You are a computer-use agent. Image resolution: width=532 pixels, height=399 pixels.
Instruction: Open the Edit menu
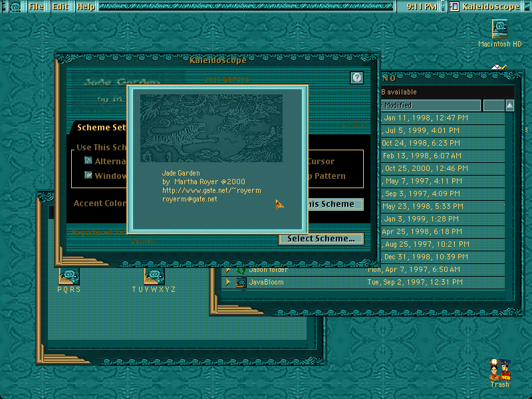coord(60,7)
